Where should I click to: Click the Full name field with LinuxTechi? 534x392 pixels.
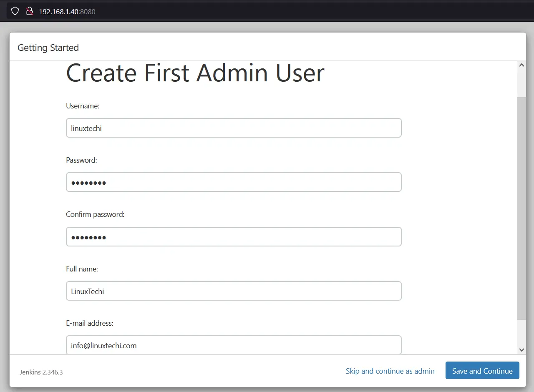click(x=234, y=291)
